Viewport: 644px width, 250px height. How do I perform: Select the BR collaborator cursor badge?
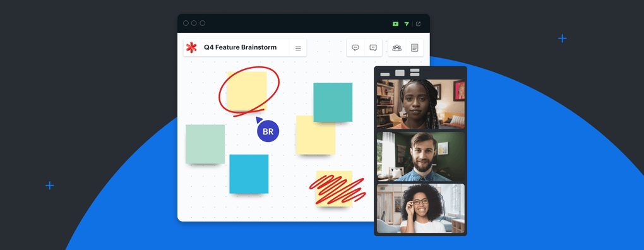pos(268,131)
